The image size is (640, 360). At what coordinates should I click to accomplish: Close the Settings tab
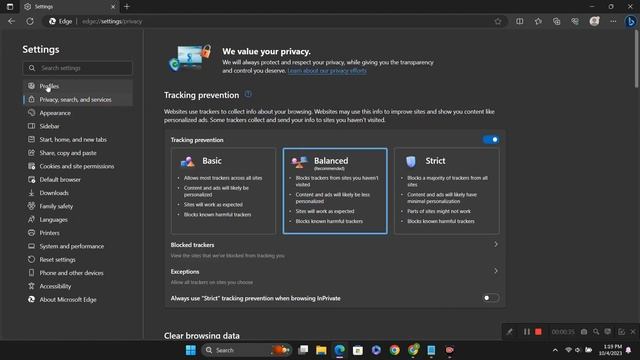[113, 7]
